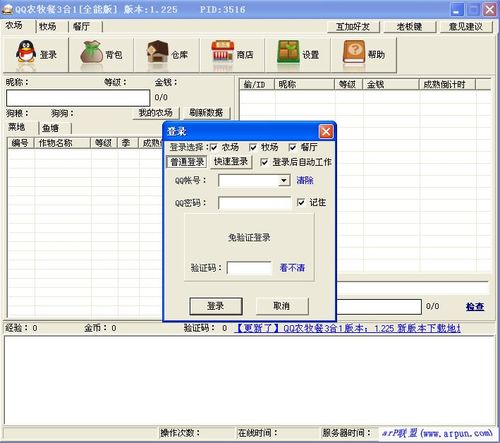Viewport: 500px width, 443px height.
Task: Toggle the 记住 password checkbox
Action: coord(301,202)
